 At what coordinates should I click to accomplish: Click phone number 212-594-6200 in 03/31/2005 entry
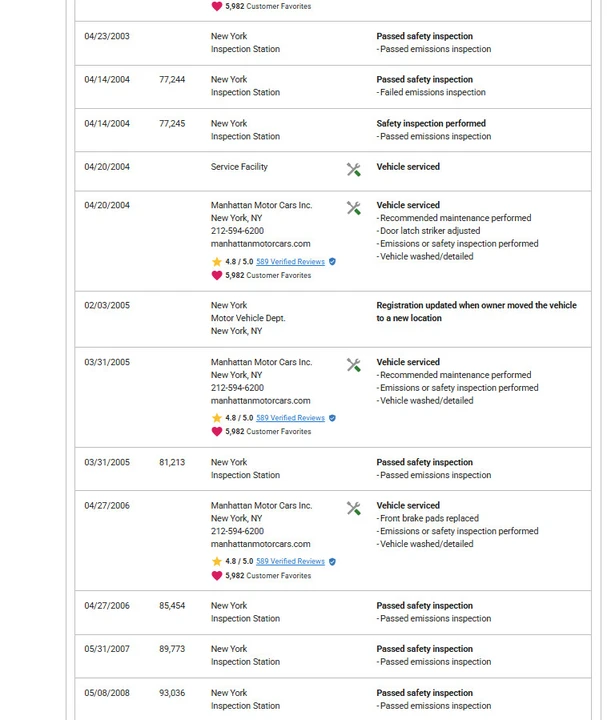tap(237, 388)
